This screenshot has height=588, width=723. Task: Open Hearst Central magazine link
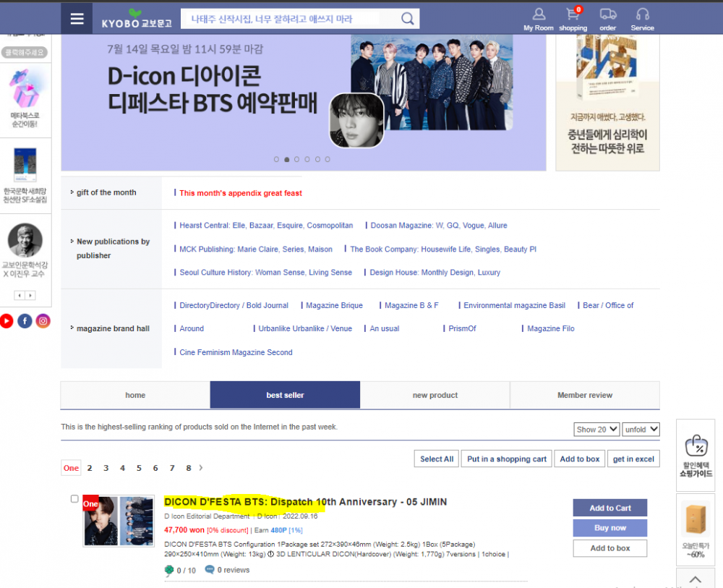tap(266, 226)
